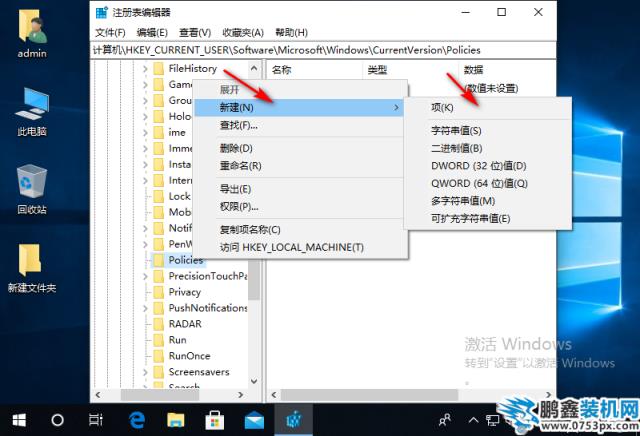
Task: Open the 收藏夹(A) menu
Action: [243, 33]
